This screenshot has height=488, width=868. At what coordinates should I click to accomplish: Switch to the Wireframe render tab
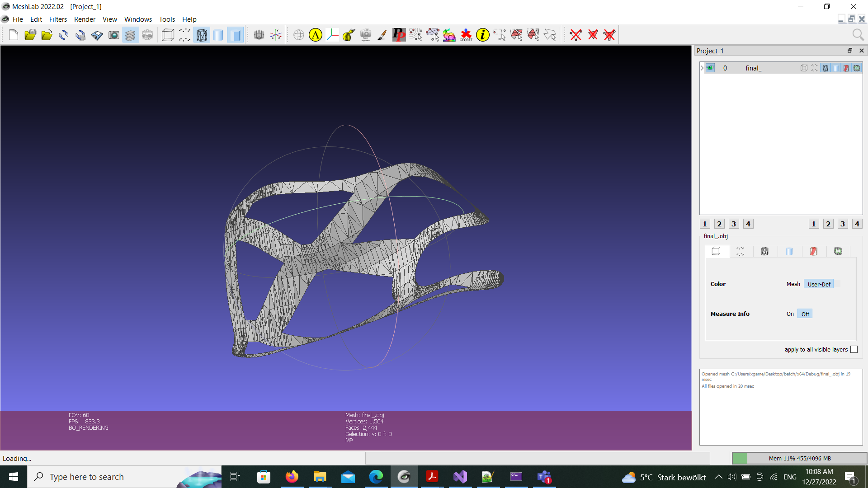[x=765, y=251]
